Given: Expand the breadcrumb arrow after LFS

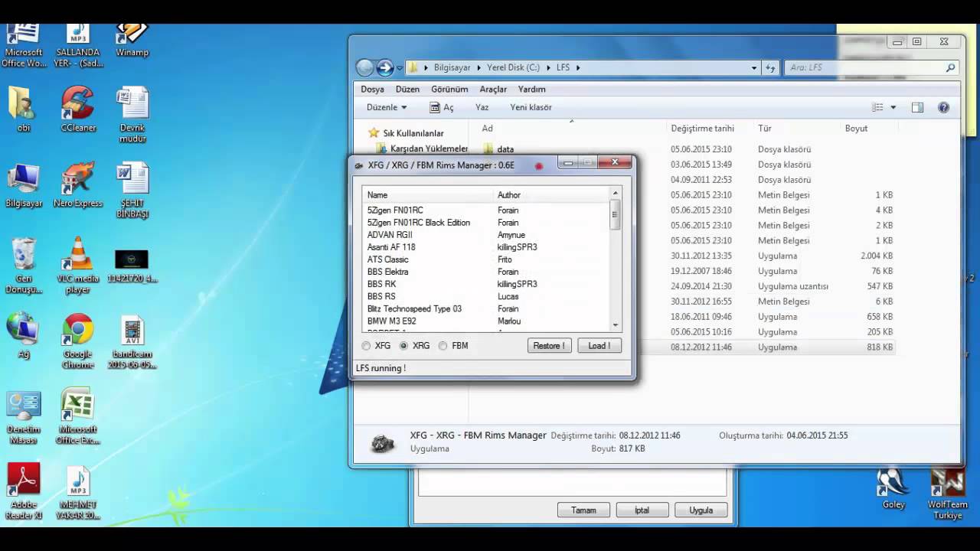Looking at the screenshot, I should click(578, 67).
